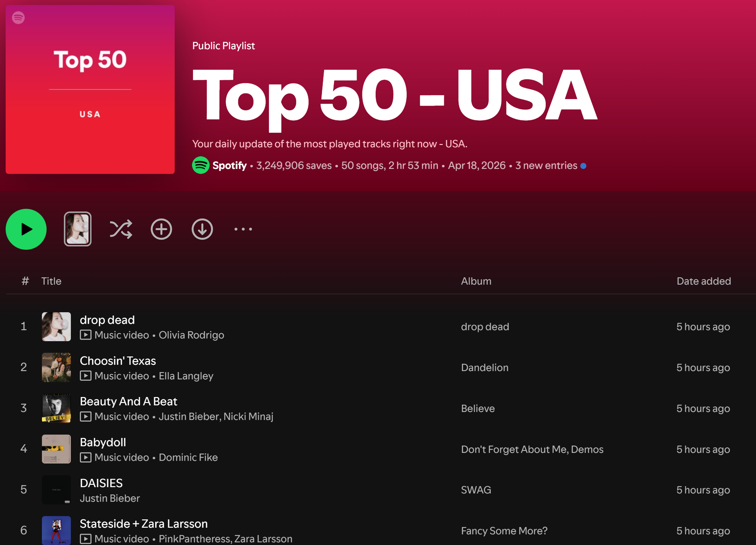Click the DAISIES cover thumbnail
This screenshot has width=756, height=545.
click(56, 490)
